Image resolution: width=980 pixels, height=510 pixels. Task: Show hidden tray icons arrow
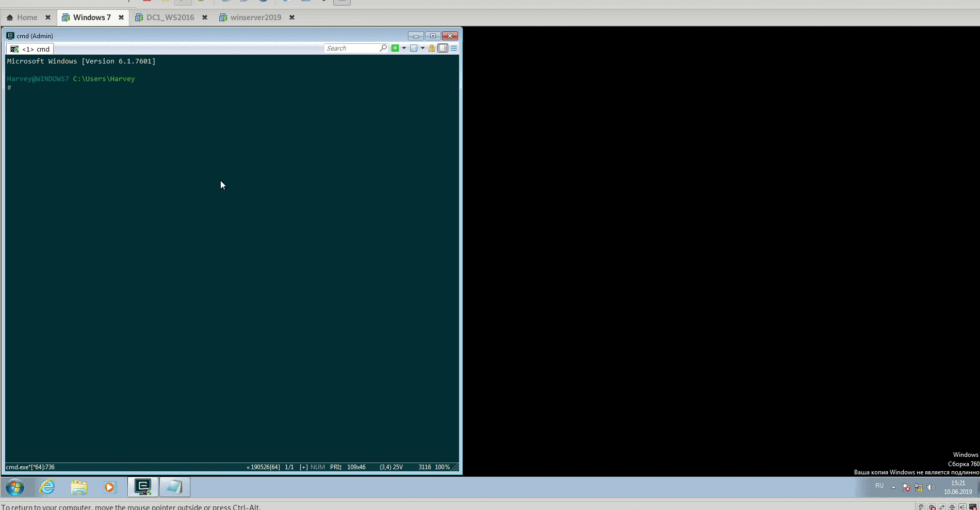pos(894,487)
